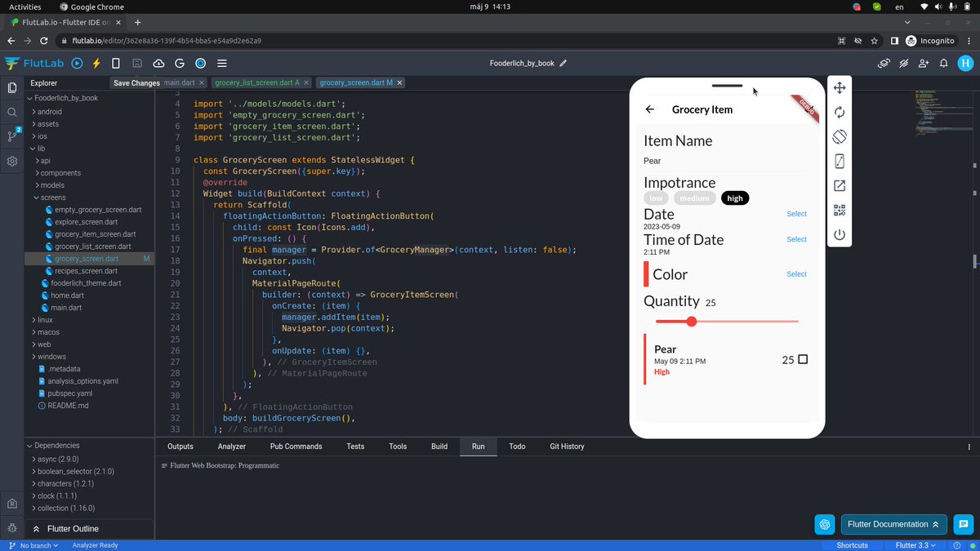Image resolution: width=980 pixels, height=551 pixels.
Task: Open the Pub Commands tab
Action: (x=296, y=447)
